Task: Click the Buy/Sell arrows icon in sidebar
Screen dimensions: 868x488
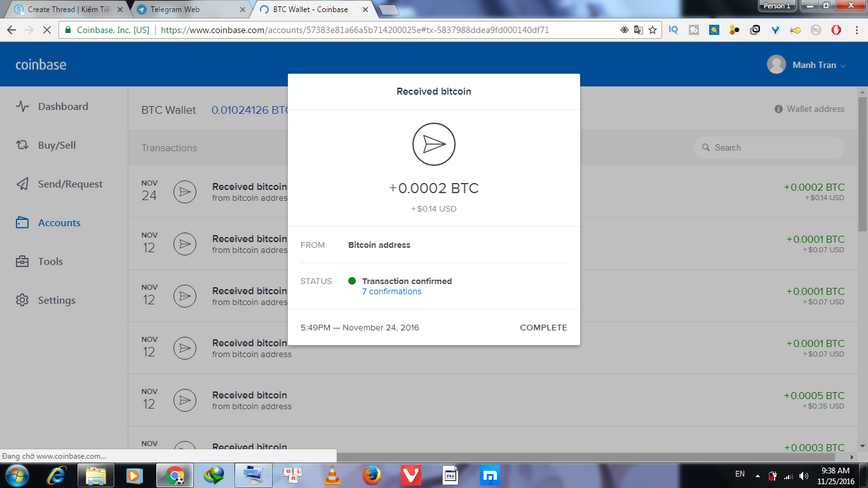Action: (x=22, y=146)
